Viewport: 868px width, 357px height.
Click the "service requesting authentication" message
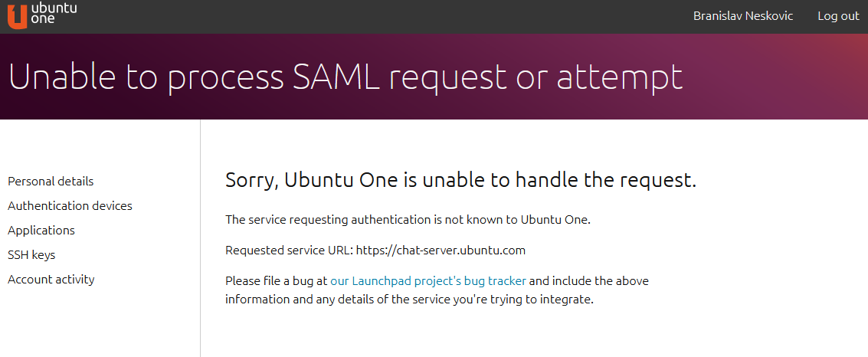tap(408, 220)
